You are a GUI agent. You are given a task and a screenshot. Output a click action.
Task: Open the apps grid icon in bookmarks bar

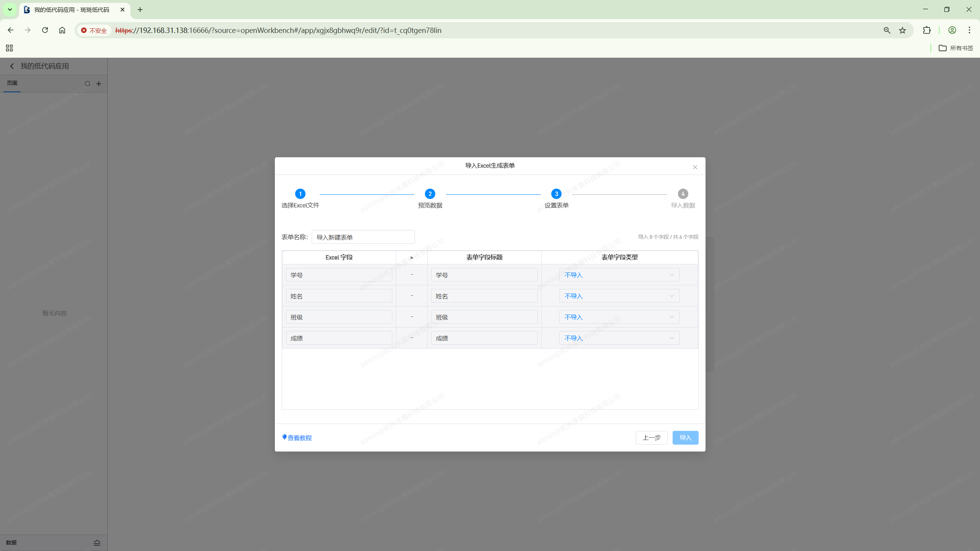tap(9, 48)
